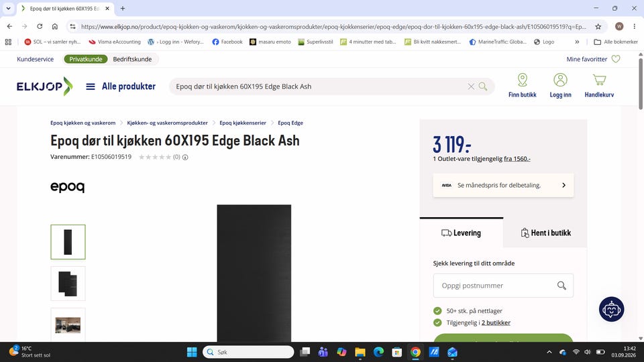Switch to Privatkunde customer mode
The height and width of the screenshot is (362, 644).
(85, 59)
